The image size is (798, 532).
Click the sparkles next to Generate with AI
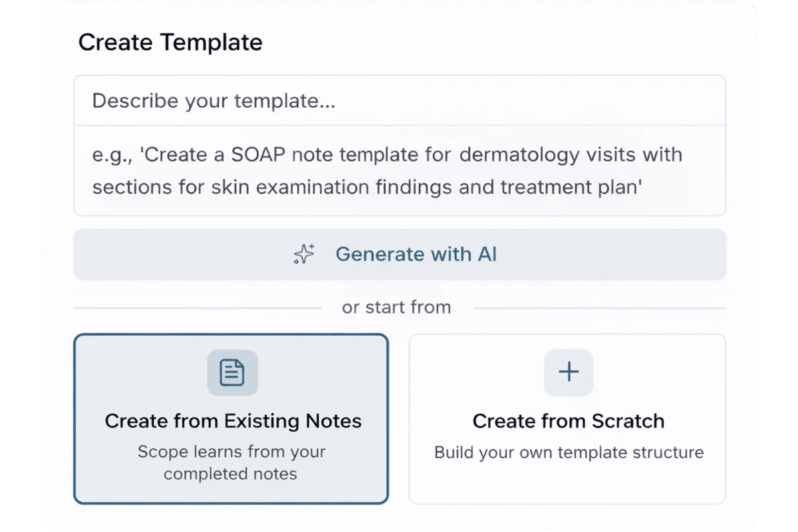pos(303,254)
